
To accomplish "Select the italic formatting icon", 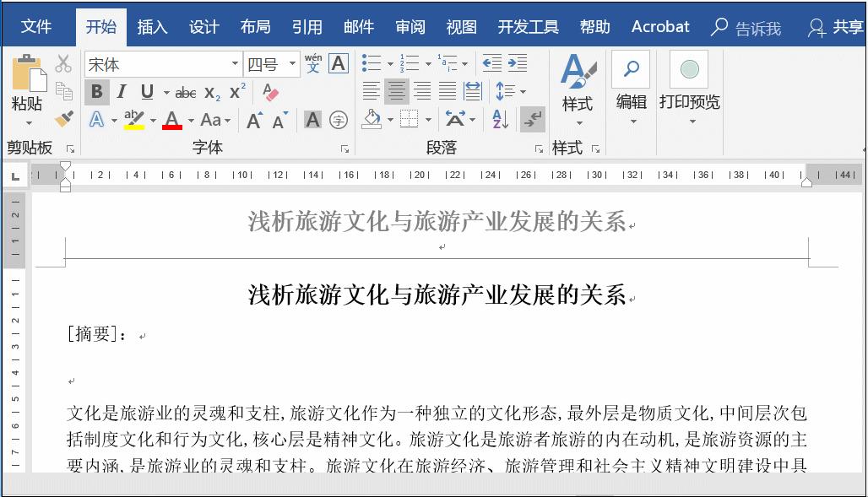I will pos(121,92).
